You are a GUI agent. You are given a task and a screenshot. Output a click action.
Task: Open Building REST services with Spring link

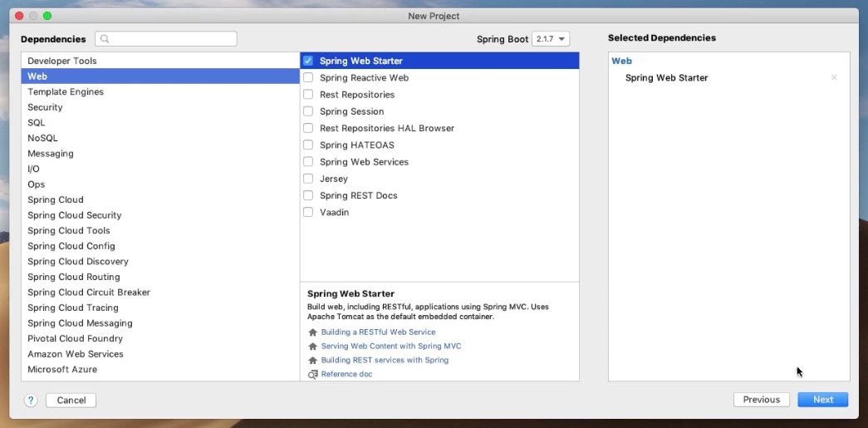(385, 360)
